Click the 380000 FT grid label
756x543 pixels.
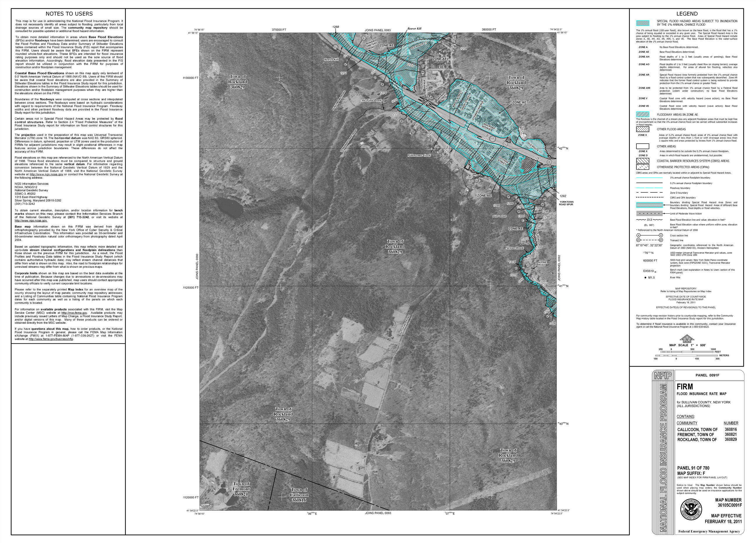click(489, 30)
